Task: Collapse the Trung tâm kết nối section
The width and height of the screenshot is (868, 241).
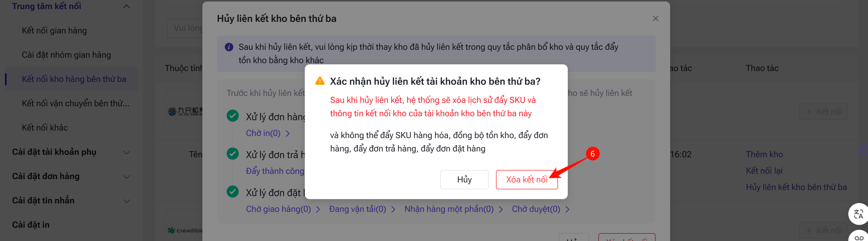Action: click(x=127, y=6)
